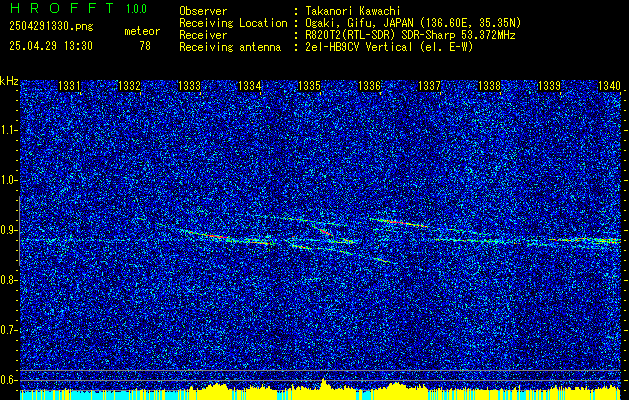This screenshot has width=629, height=400.
Task: Click the red echo trace just after 1336
Action: 397,222
